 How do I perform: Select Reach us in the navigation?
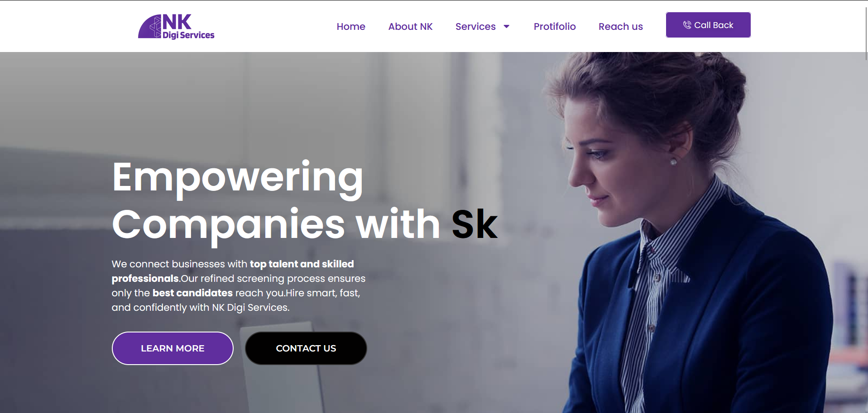pyautogui.click(x=621, y=27)
